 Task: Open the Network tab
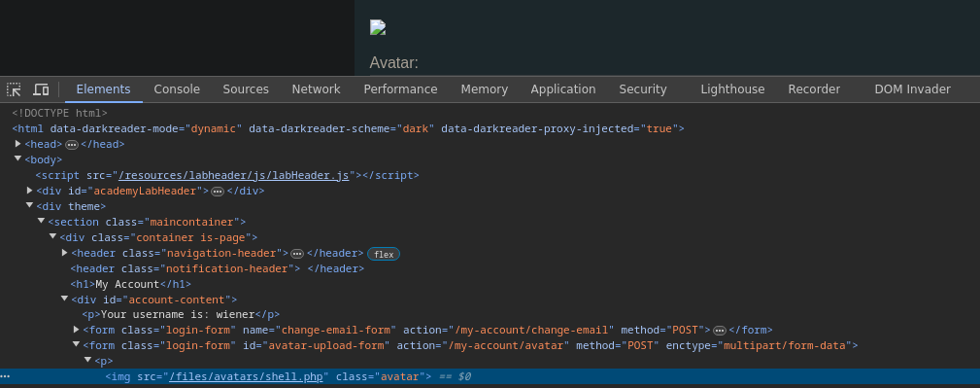pyautogui.click(x=316, y=89)
